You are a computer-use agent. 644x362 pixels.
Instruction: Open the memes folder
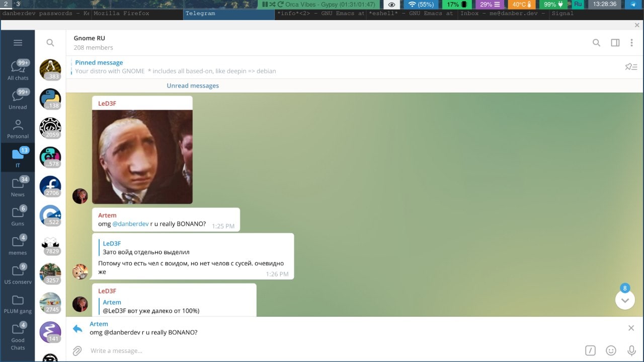point(18,245)
